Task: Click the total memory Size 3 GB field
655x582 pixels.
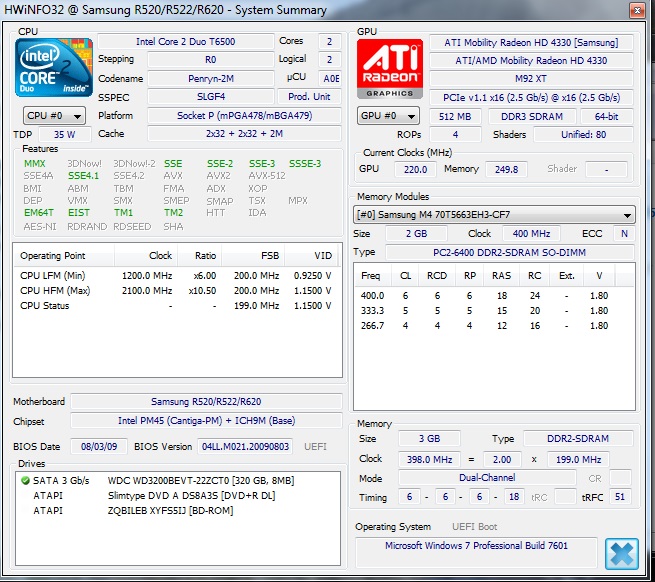Action: tap(429, 439)
